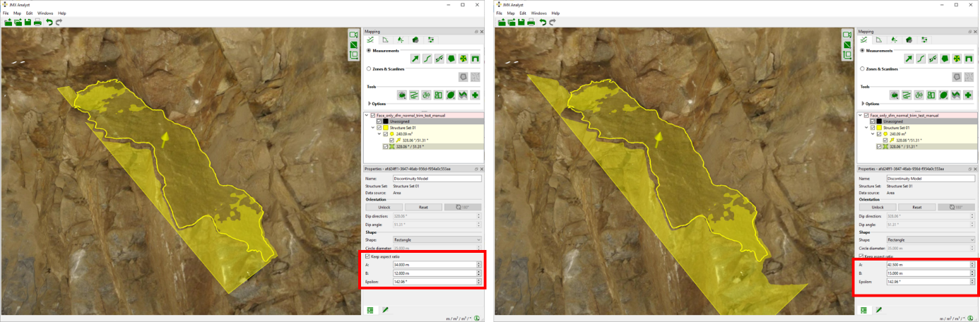Open Help menu in right window
This screenshot has width=980, height=322.
(x=555, y=13)
